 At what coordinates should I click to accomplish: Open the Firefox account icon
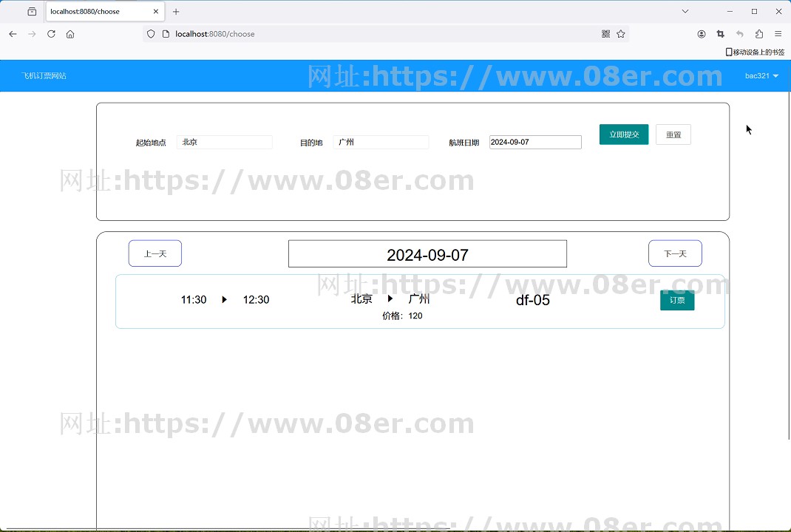pyautogui.click(x=702, y=34)
